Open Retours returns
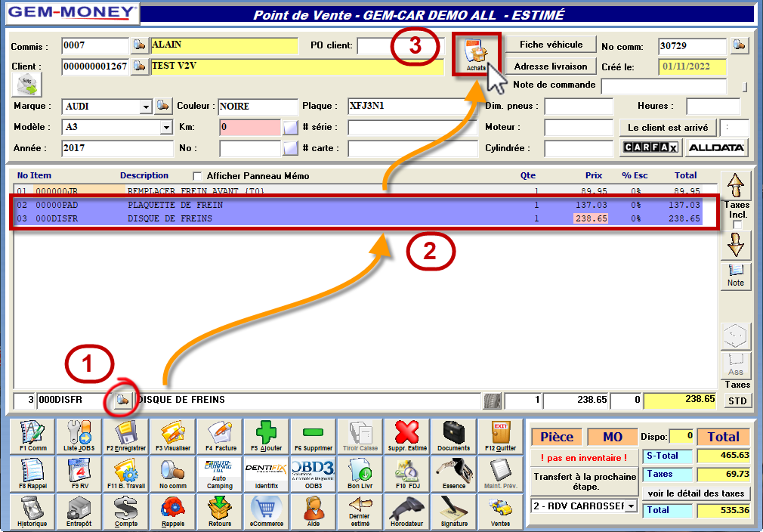This screenshot has height=532, width=763. pyautogui.click(x=220, y=512)
